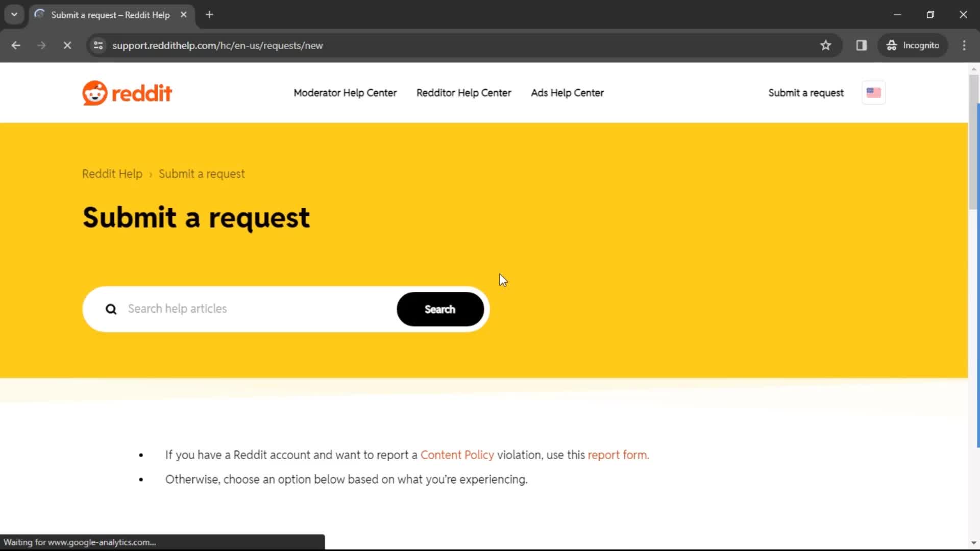The width and height of the screenshot is (980, 551).
Task: Click the Submit a request button
Action: (x=806, y=93)
